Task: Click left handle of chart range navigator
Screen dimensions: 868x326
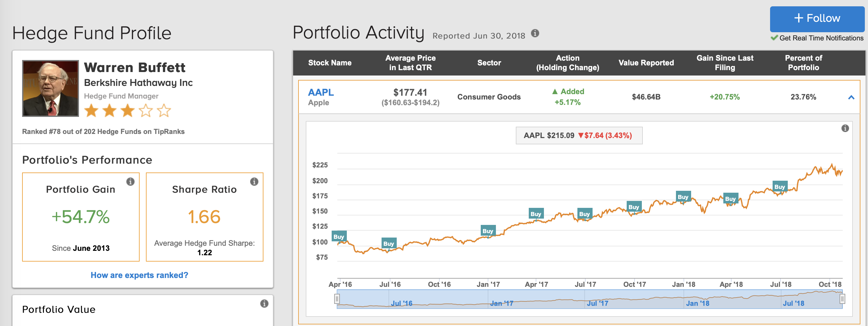Action: 337,299
